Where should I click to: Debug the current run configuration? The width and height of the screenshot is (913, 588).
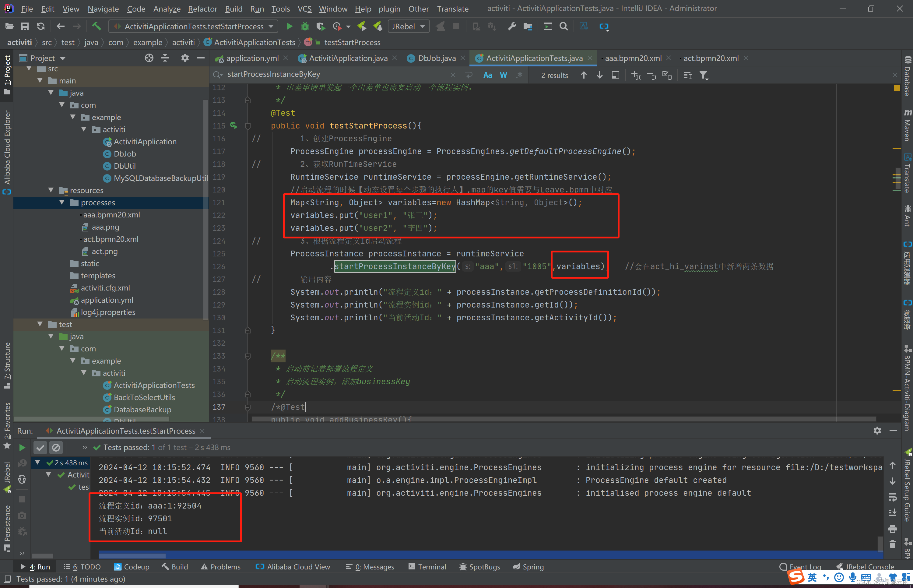[305, 26]
